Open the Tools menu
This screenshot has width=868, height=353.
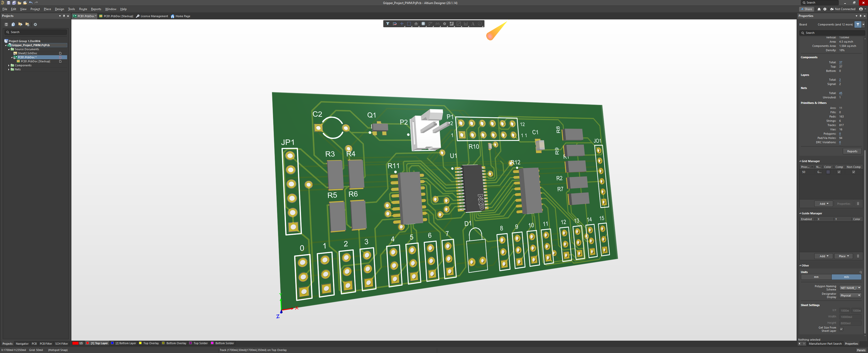tap(71, 9)
